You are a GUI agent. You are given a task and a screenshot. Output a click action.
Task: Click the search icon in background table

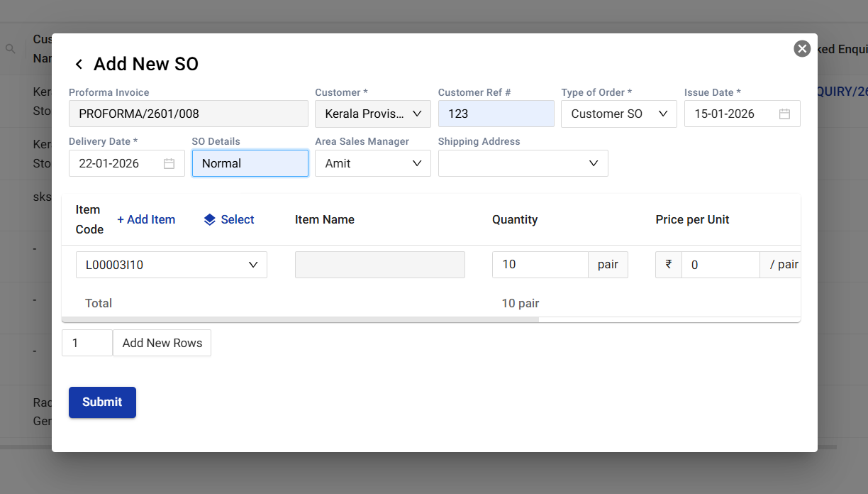(x=10, y=49)
